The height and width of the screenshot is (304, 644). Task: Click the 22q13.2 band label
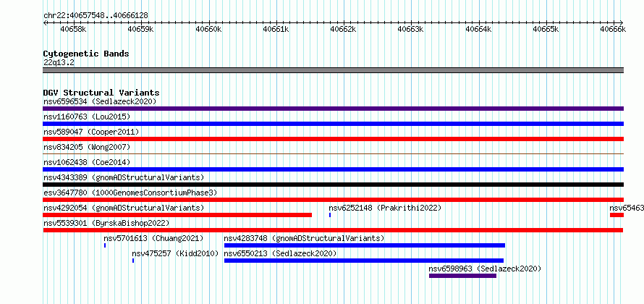59,63
